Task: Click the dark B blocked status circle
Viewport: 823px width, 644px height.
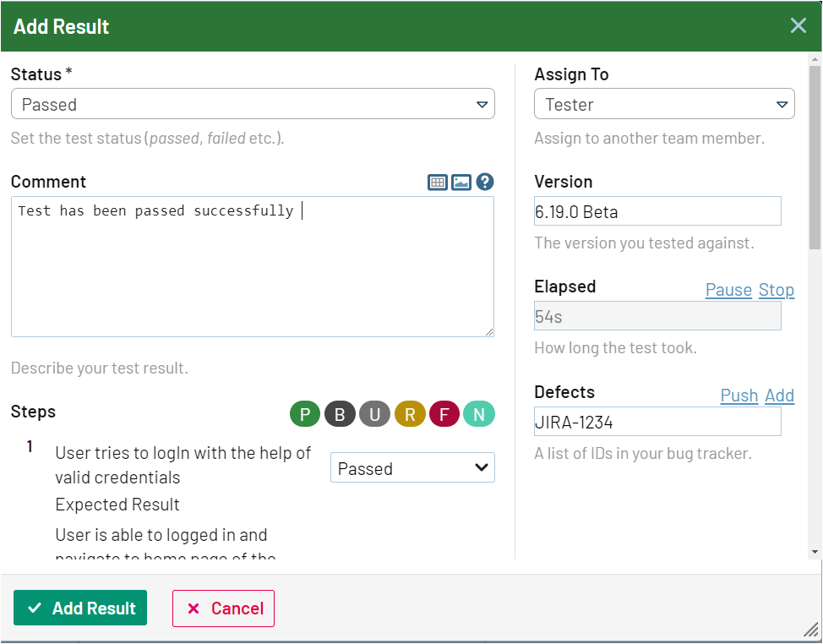Action: (x=340, y=414)
